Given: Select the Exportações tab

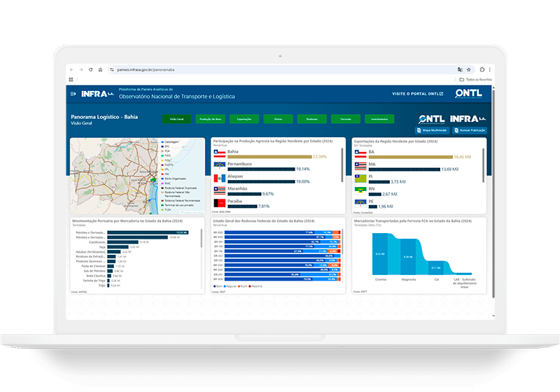Looking at the screenshot, I should 244,119.
